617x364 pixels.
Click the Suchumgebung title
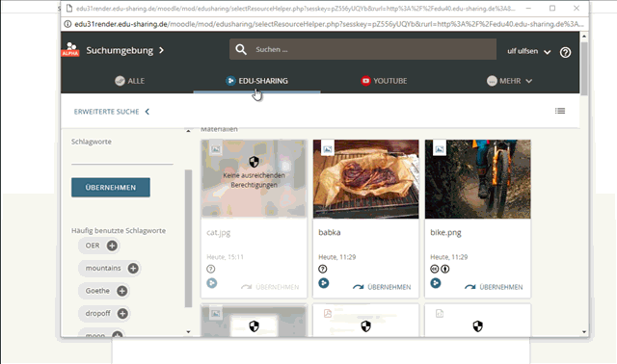click(120, 50)
